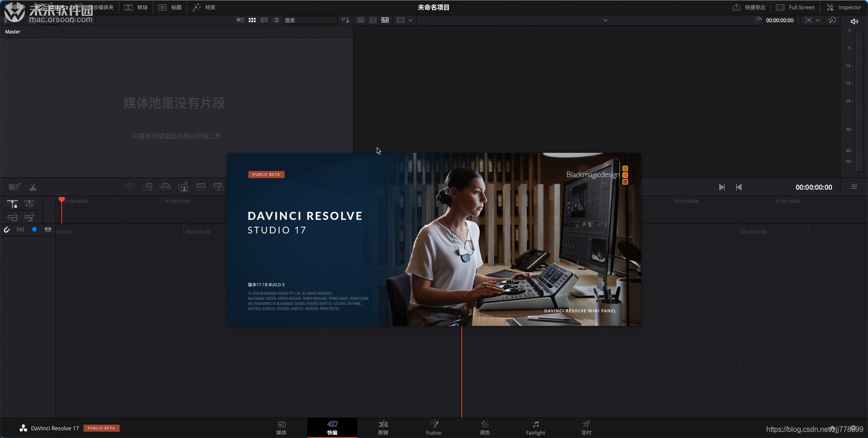Click the red playhead handle on the ruler

61,200
